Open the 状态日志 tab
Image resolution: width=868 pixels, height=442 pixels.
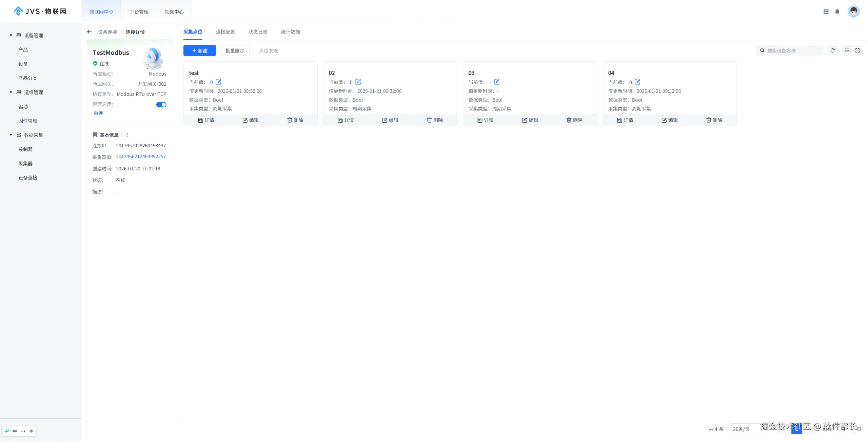pos(258,32)
